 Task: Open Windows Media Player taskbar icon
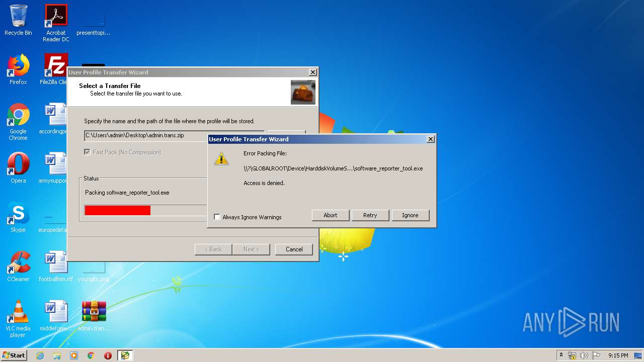point(74,355)
